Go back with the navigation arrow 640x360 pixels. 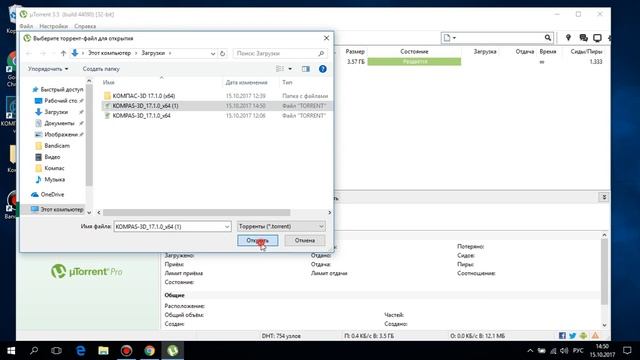[29, 53]
